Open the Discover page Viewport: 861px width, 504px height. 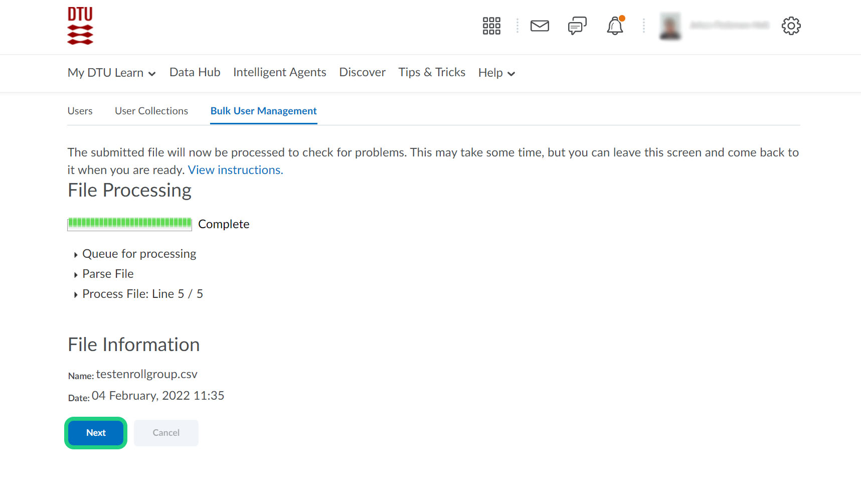click(362, 72)
